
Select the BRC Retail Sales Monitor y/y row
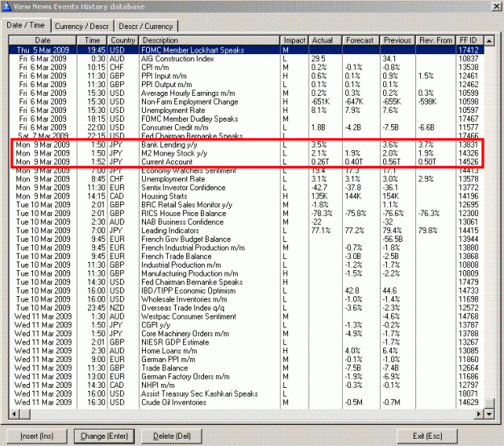pos(247,205)
